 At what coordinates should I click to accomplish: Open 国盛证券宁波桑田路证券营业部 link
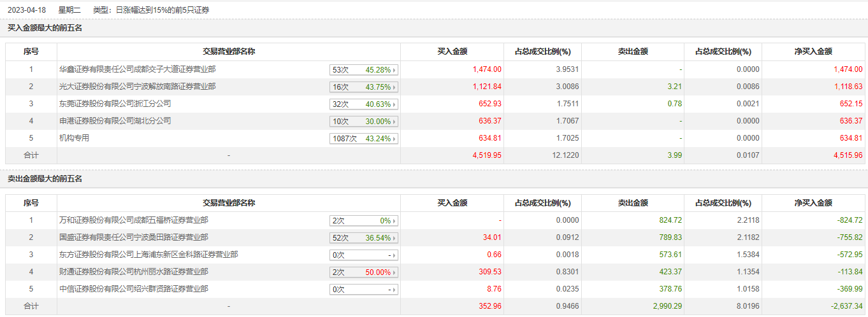pyautogui.click(x=133, y=237)
